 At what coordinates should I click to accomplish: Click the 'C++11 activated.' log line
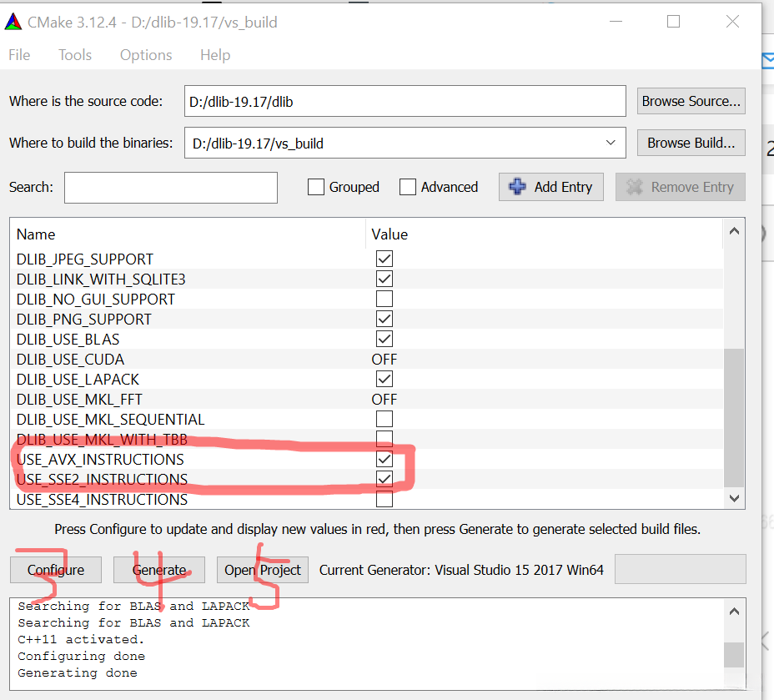(x=81, y=639)
